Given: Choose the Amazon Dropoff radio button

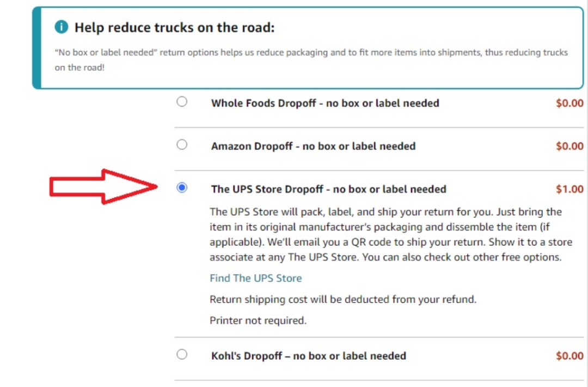Looking at the screenshot, I should click(x=182, y=145).
